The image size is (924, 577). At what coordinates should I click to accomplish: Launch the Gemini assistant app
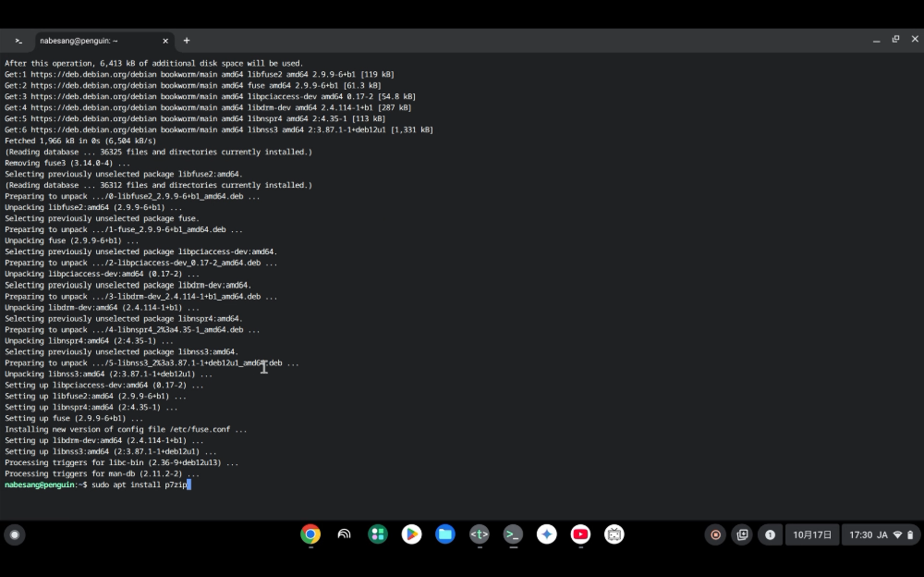coord(546,534)
